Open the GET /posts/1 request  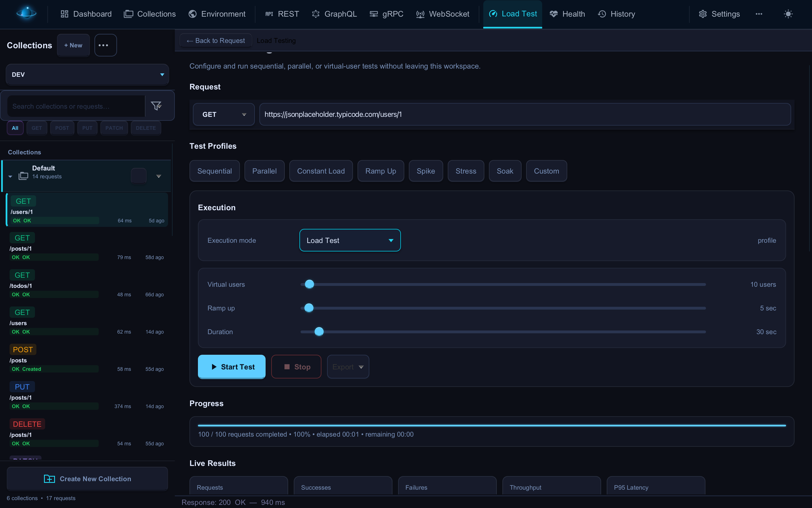coord(87,247)
